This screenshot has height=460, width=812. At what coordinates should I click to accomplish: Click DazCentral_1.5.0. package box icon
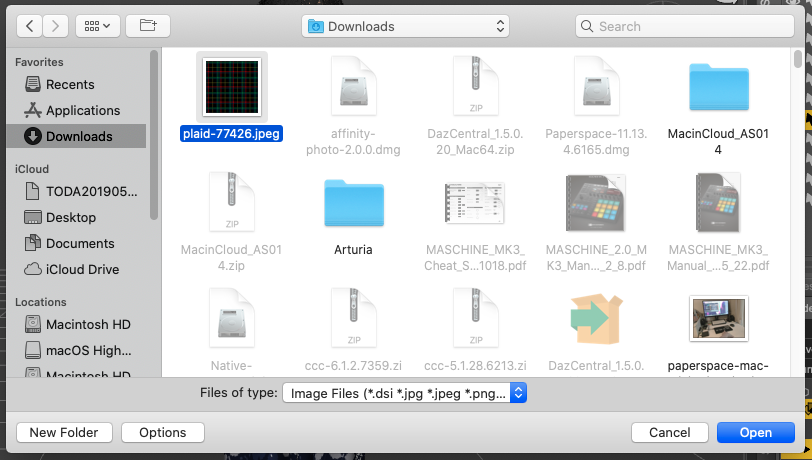pos(597,319)
